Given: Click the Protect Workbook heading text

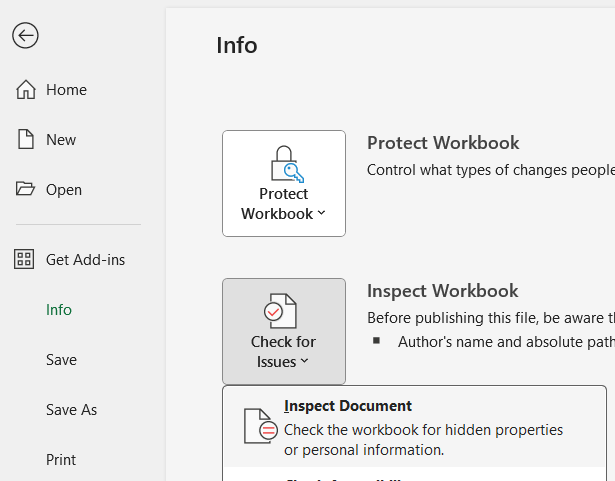Looking at the screenshot, I should click(x=443, y=142).
